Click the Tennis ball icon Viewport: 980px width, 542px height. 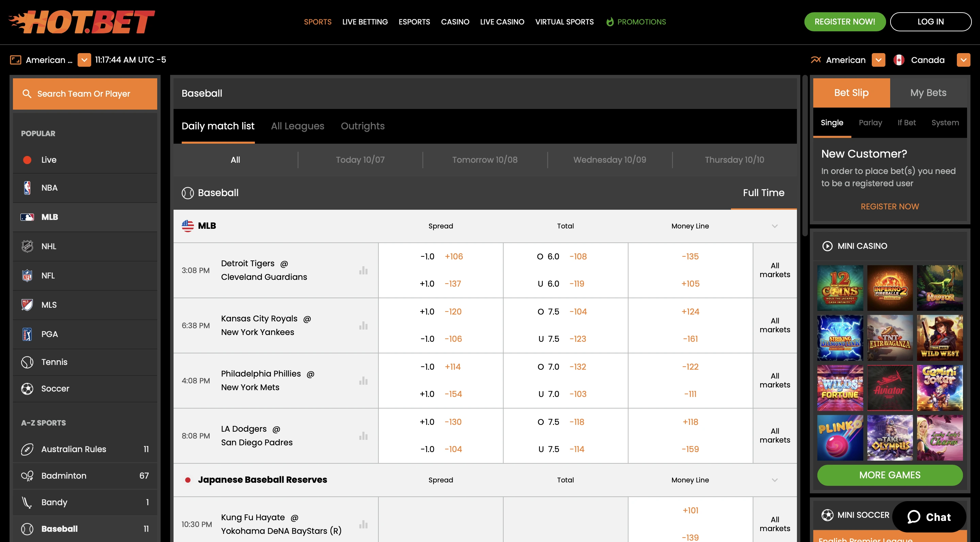pyautogui.click(x=27, y=362)
